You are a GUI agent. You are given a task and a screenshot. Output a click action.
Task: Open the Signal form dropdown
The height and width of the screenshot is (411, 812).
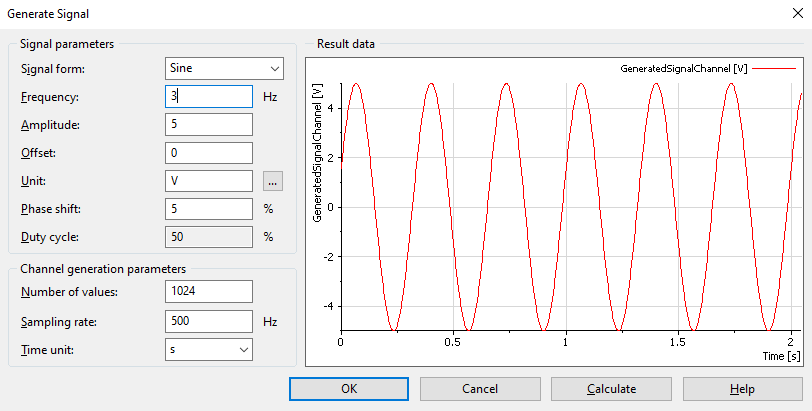[x=224, y=69]
